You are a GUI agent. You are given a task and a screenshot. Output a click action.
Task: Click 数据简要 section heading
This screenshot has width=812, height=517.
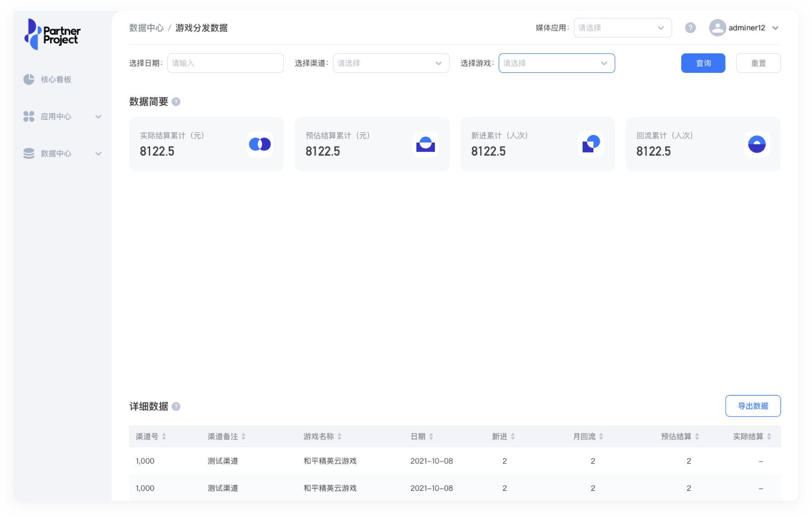(x=148, y=102)
